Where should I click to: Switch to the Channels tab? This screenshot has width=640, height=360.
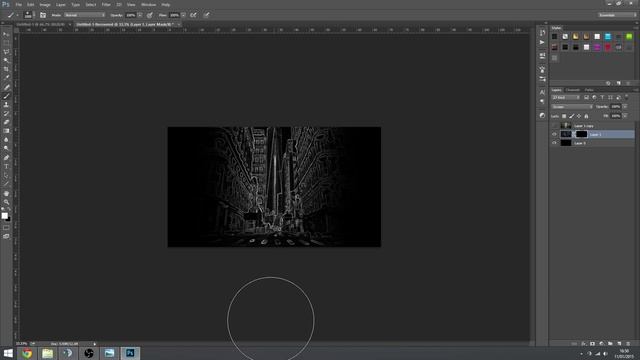[x=573, y=90]
